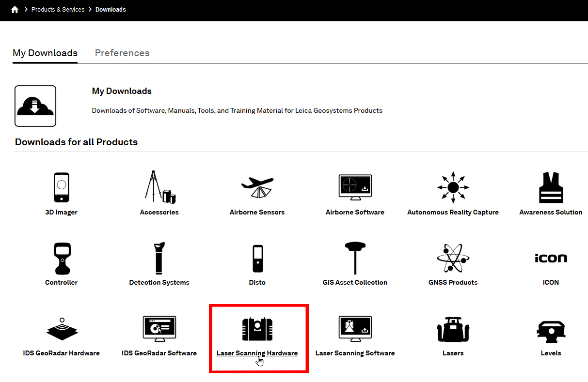Click the GIS Asset Collection label
The image size is (588, 382).
pos(355,282)
